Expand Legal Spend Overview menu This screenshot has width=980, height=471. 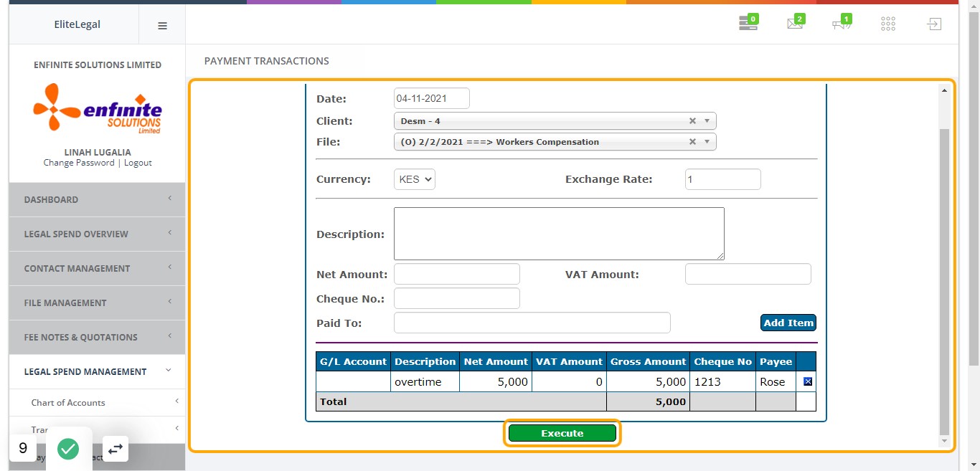[x=97, y=234]
